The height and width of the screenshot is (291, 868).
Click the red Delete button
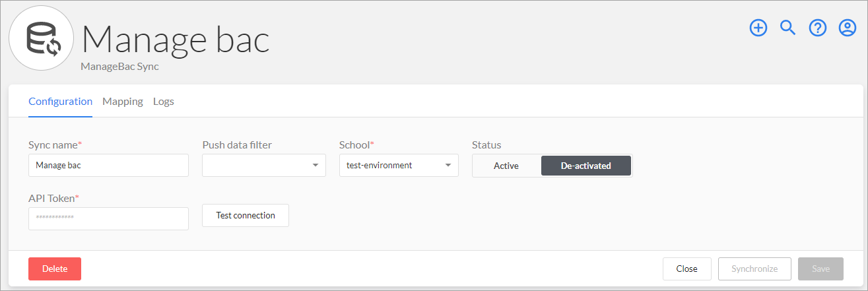tap(55, 269)
